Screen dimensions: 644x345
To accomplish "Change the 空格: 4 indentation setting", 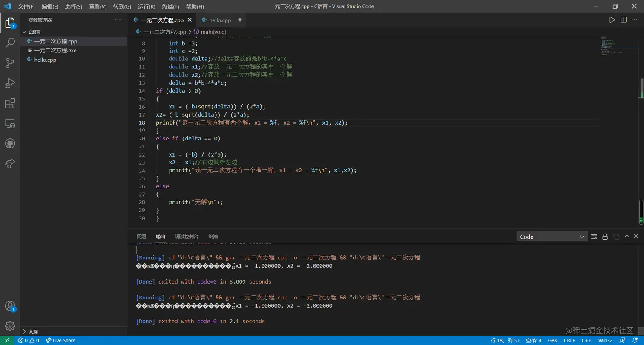I will [534, 340].
